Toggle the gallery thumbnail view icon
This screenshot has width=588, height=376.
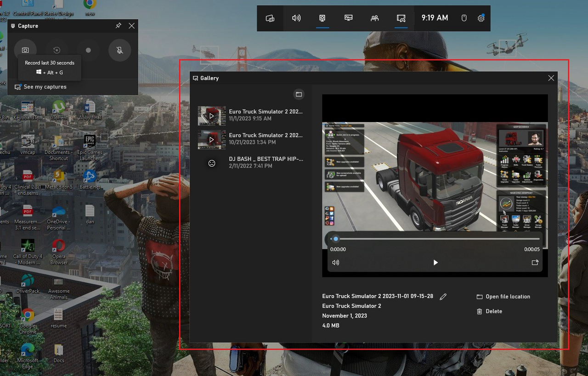click(x=299, y=94)
